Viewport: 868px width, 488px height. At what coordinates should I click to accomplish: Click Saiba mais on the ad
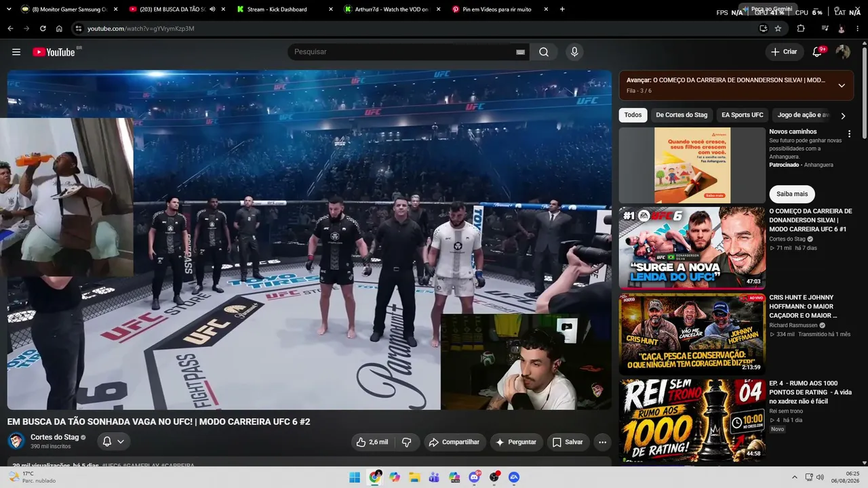[x=792, y=194]
